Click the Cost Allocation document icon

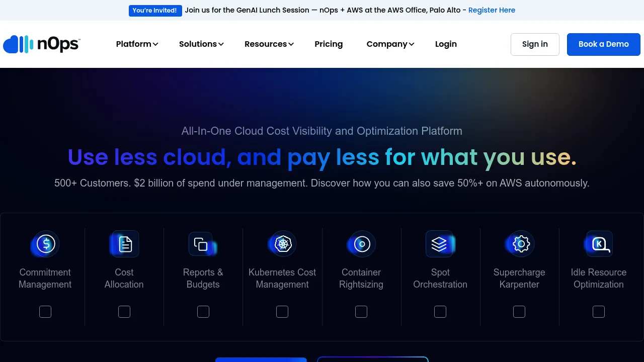pos(124,244)
